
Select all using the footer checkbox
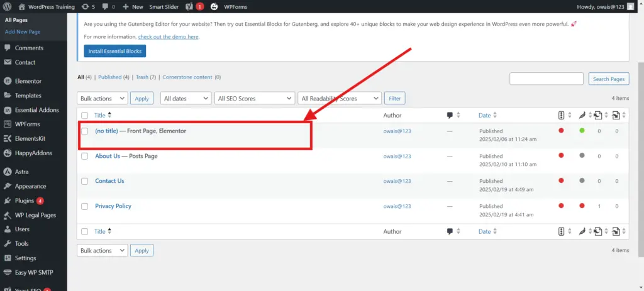(x=85, y=232)
